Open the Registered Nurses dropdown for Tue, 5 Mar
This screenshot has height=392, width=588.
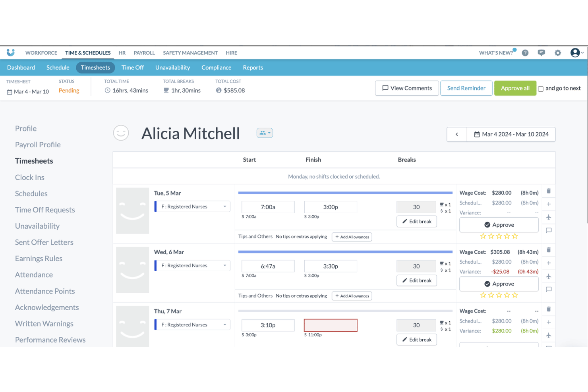click(x=193, y=207)
